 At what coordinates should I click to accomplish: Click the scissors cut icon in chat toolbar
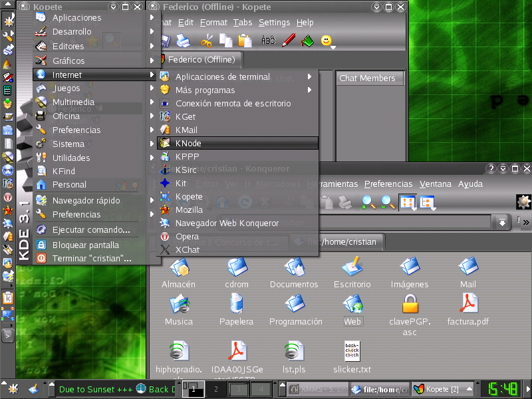(x=206, y=41)
